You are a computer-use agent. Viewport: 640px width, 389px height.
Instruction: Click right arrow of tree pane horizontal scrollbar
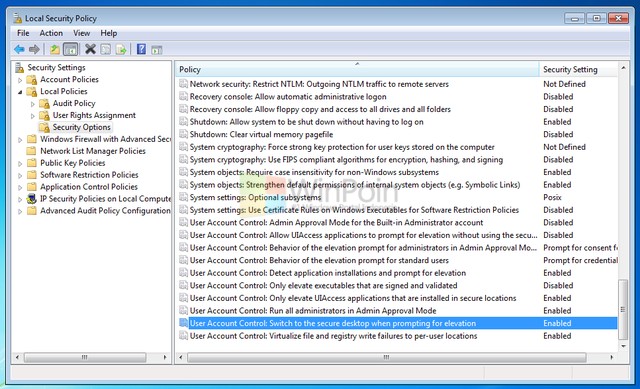[165, 357]
